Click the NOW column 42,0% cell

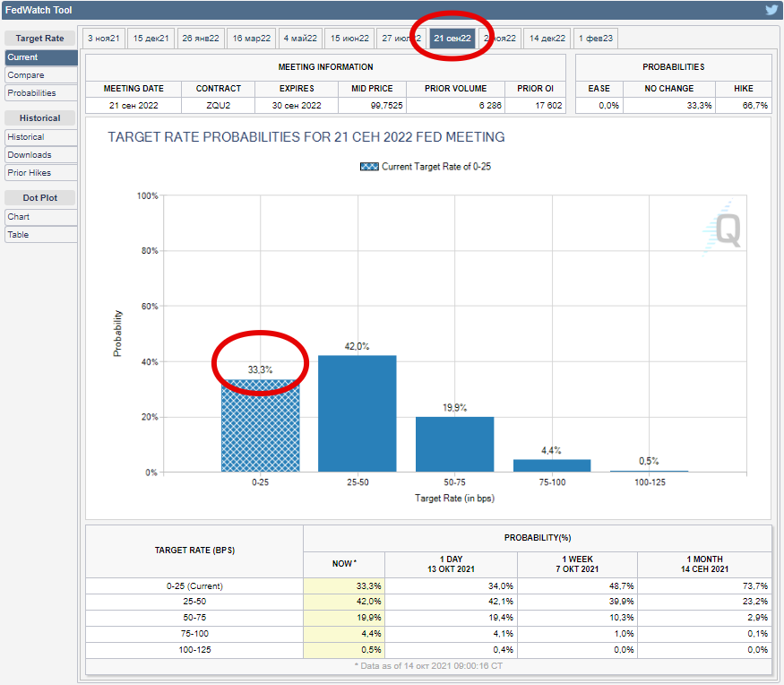tap(344, 602)
